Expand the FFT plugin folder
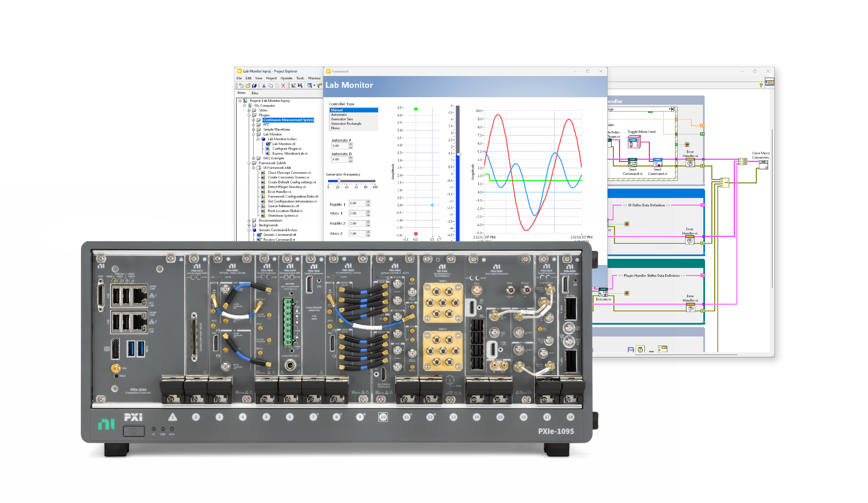This screenshot has width=868, height=503. pos(253,125)
